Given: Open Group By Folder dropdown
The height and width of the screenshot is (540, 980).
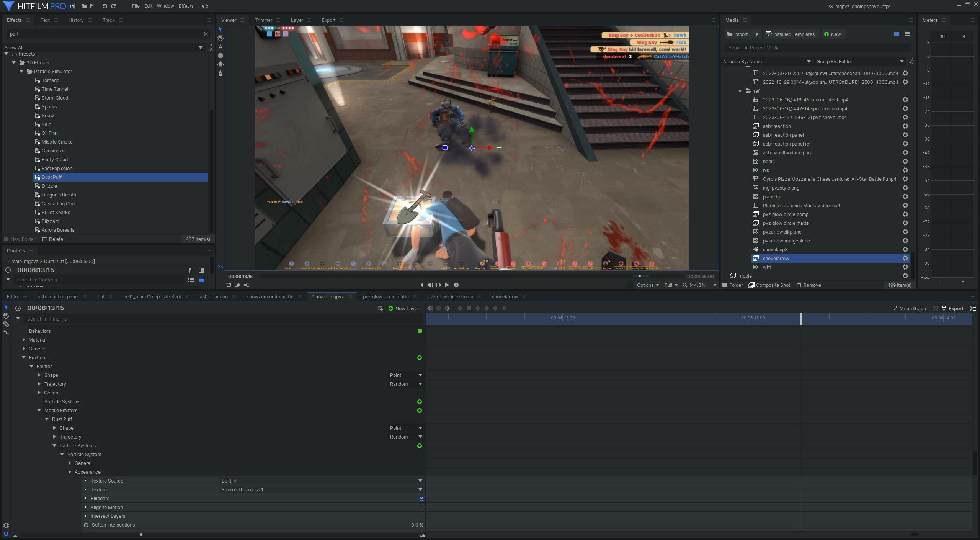Looking at the screenshot, I should pos(860,62).
